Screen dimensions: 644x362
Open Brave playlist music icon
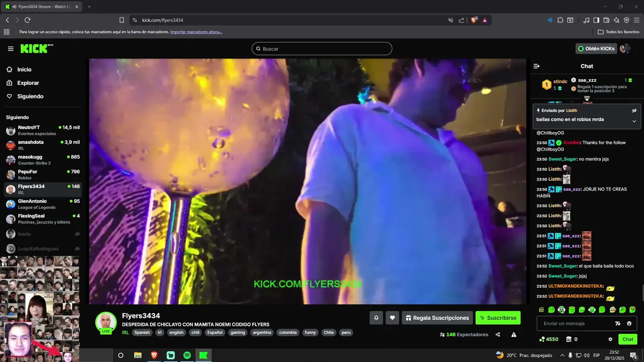[x=586, y=20]
